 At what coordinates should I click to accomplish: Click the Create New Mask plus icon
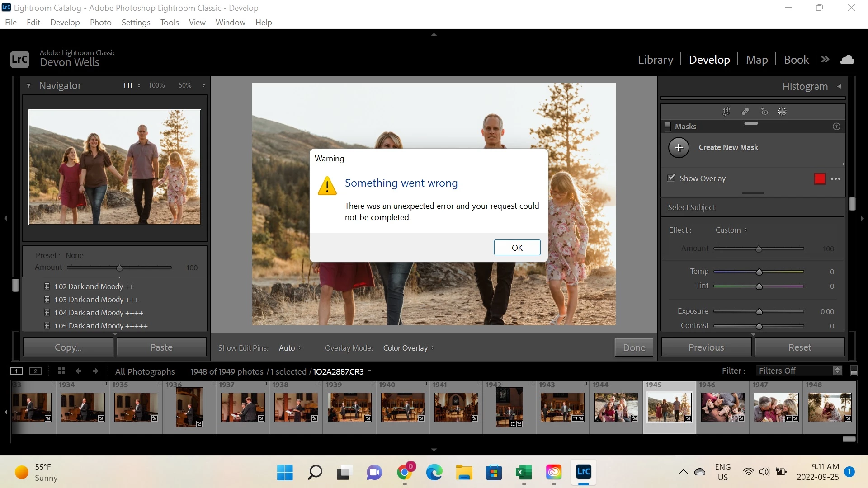(679, 148)
